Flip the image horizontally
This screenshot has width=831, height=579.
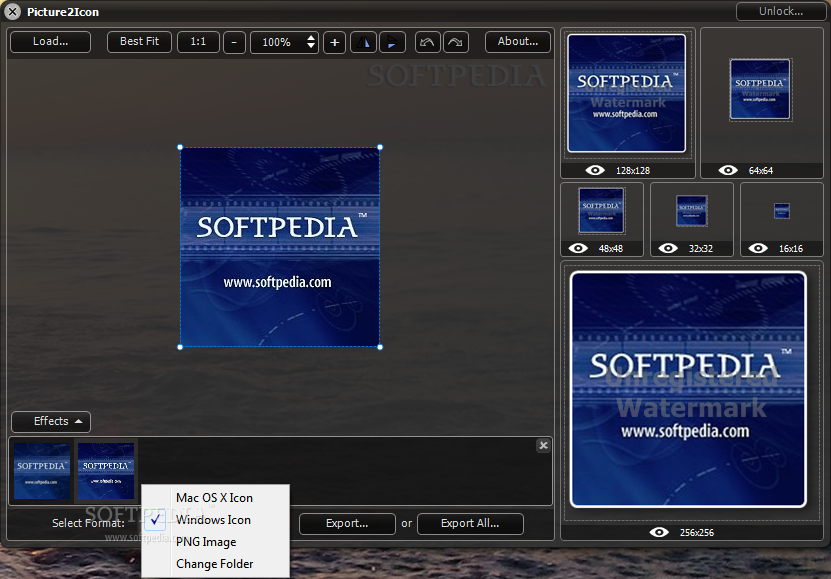pos(364,42)
